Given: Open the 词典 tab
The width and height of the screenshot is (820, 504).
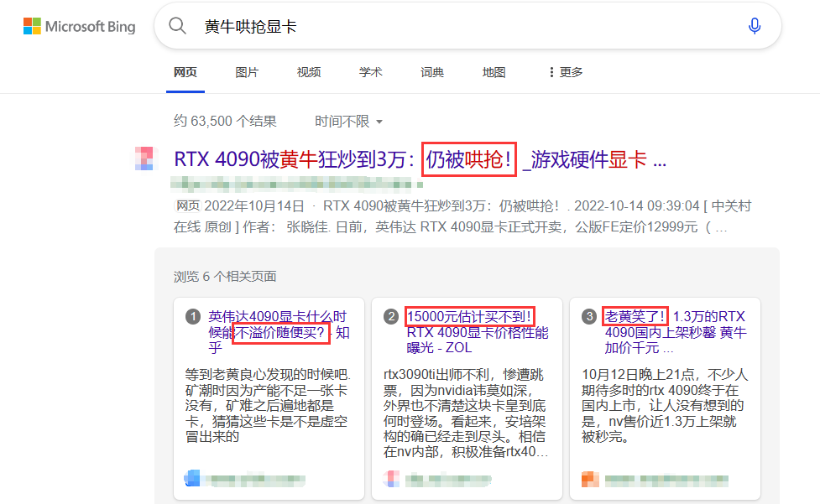Looking at the screenshot, I should coord(432,72).
